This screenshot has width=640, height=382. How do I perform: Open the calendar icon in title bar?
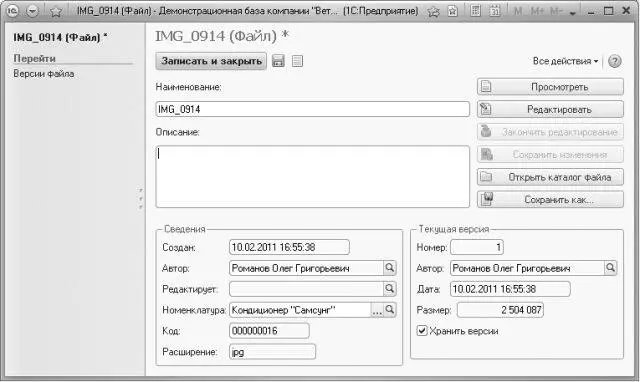coord(494,11)
